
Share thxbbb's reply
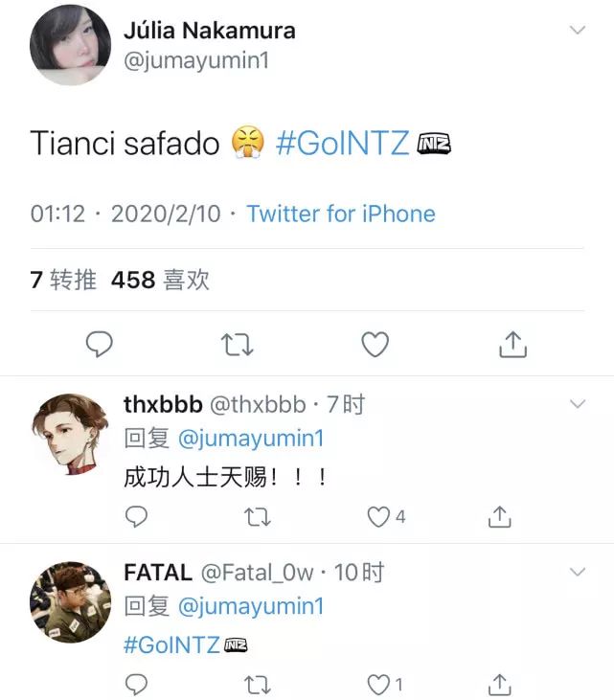(499, 517)
